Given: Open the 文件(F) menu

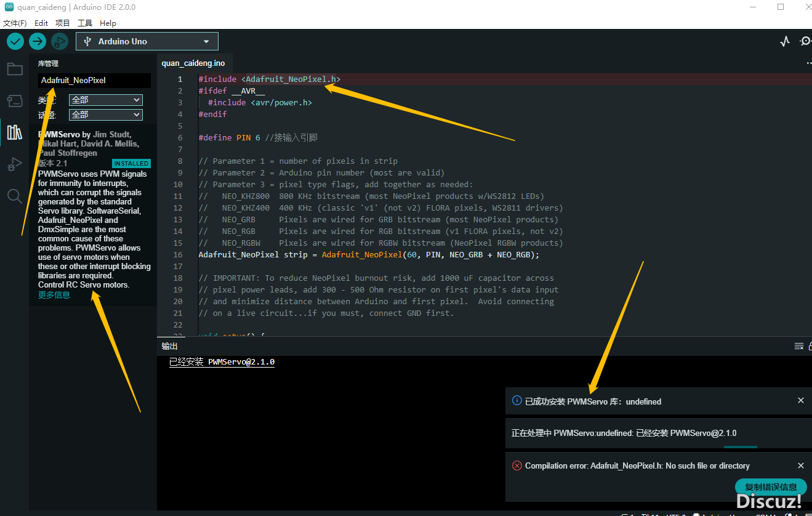Looking at the screenshot, I should tap(15, 23).
